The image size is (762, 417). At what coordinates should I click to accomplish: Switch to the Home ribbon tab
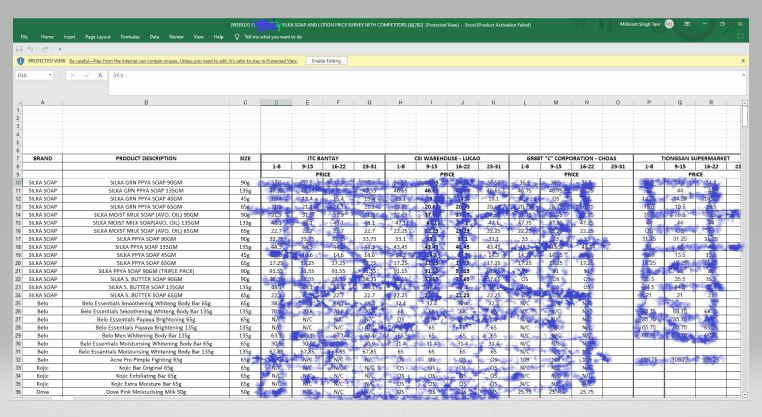[47, 37]
